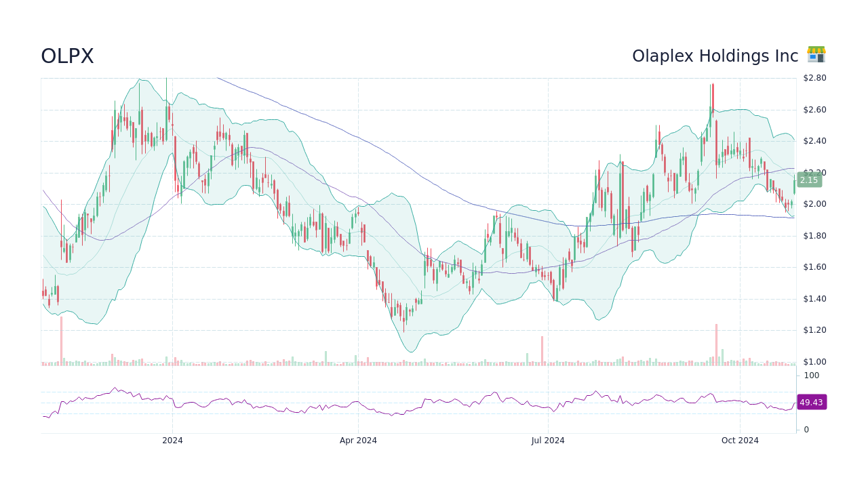Click the green 2.15 current price label
Image resolution: width=868 pixels, height=488 pixels.
tap(808, 180)
